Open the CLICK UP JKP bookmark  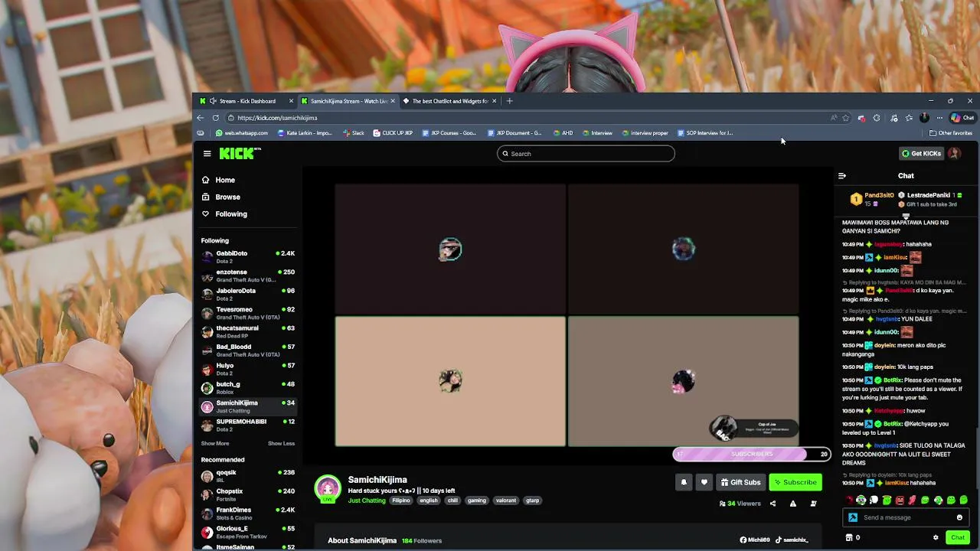point(393,133)
